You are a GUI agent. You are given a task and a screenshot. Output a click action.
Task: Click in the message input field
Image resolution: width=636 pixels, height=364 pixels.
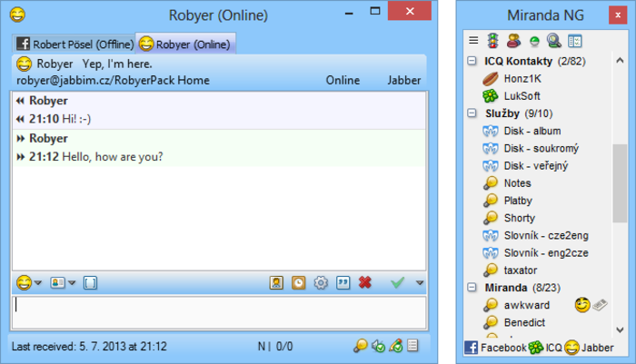pos(218,312)
